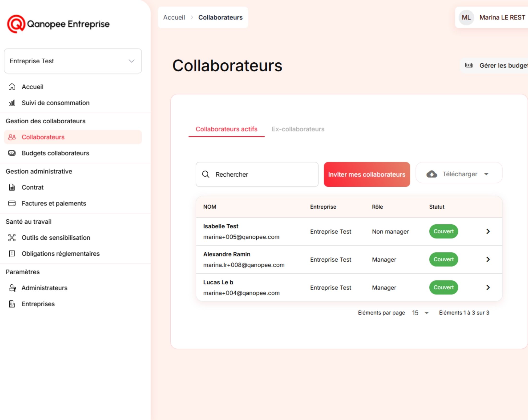Switch to the Ex-collaborateurs tab

pyautogui.click(x=298, y=129)
